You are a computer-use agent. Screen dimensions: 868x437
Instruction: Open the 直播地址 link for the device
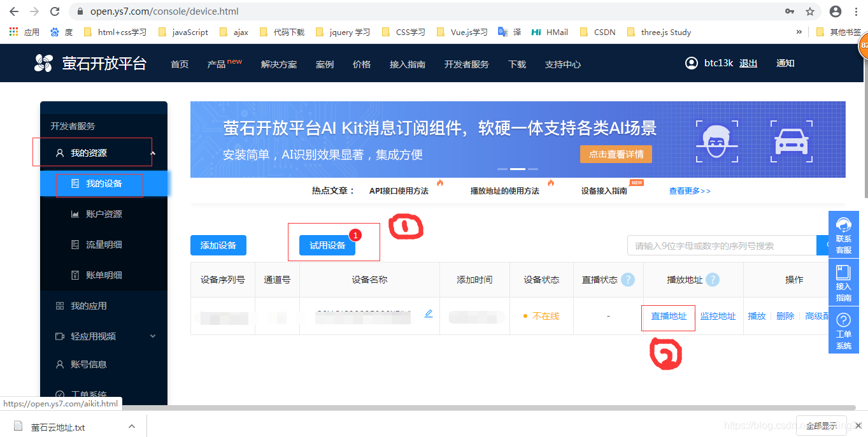[x=667, y=315]
